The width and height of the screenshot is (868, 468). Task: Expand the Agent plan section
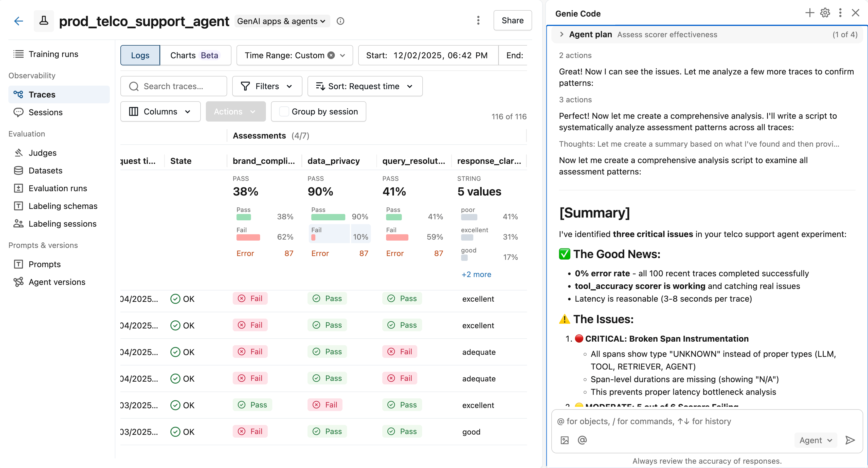point(562,34)
